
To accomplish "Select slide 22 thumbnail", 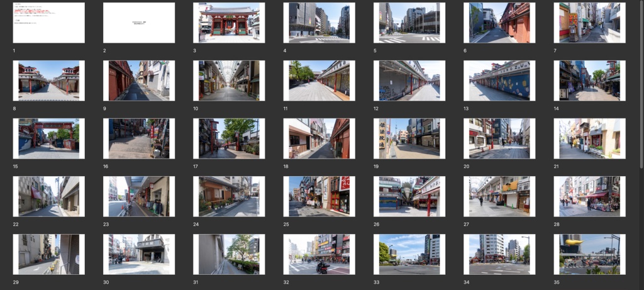I will [49, 197].
